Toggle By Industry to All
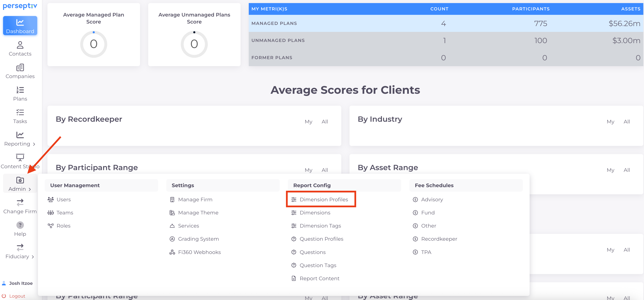Screen dimensions: 644x300 (x=627, y=122)
